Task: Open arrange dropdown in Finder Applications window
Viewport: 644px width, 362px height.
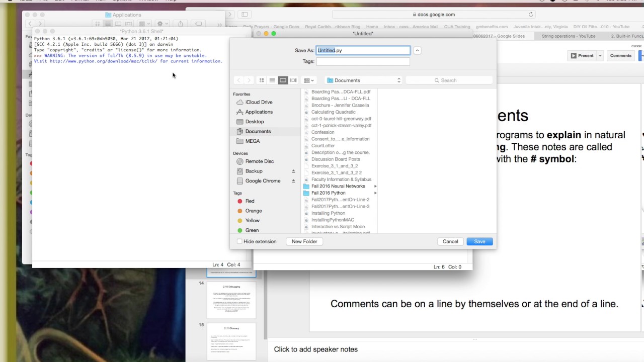Action: (x=144, y=24)
